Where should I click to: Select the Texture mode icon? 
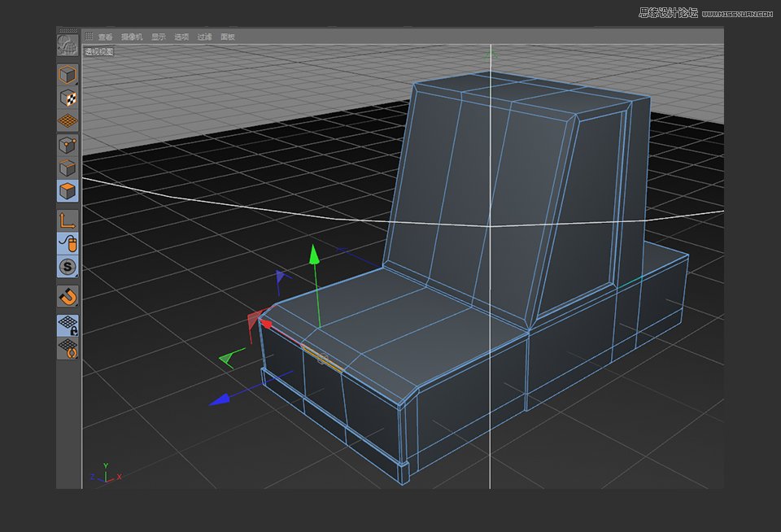point(68,98)
